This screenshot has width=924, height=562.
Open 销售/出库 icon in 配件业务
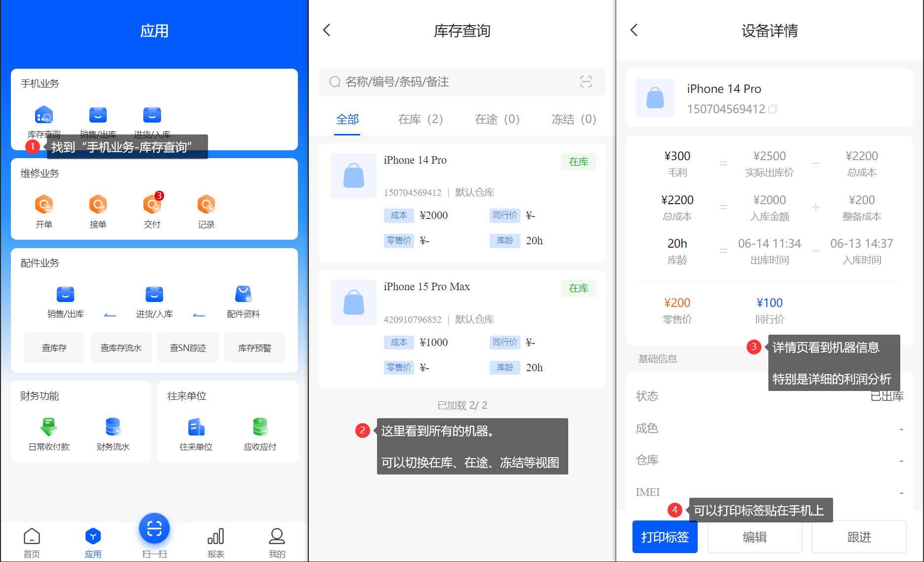coord(65,294)
